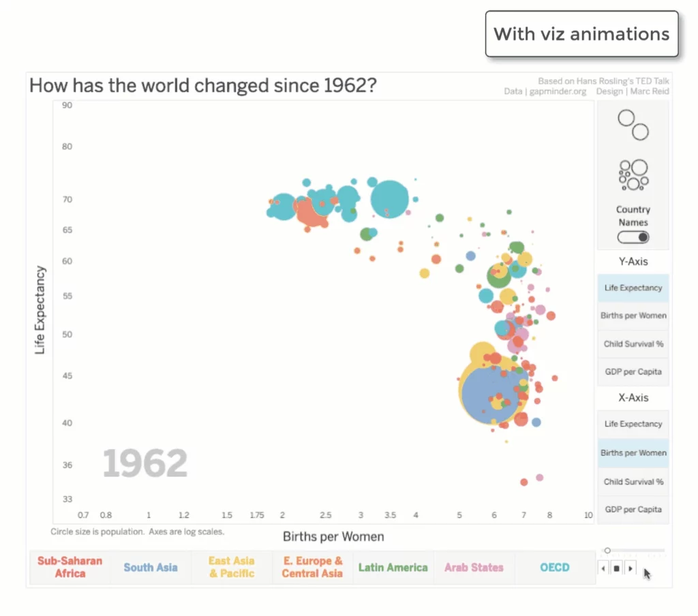Click the chart title 'How has the world changed since 1962?'

tap(203, 85)
